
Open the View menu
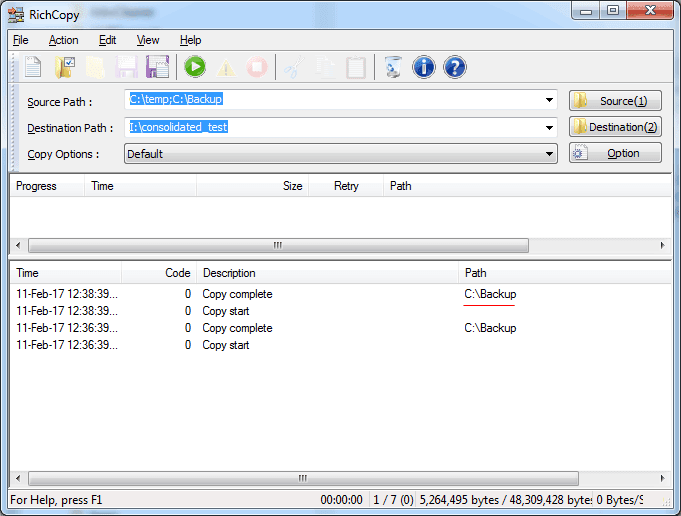pos(148,40)
